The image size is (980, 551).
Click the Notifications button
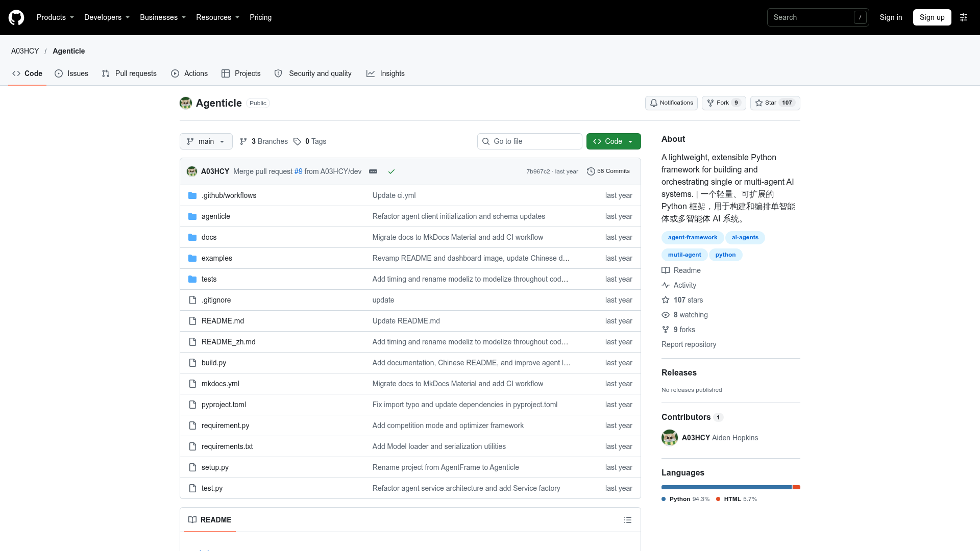pos(671,103)
